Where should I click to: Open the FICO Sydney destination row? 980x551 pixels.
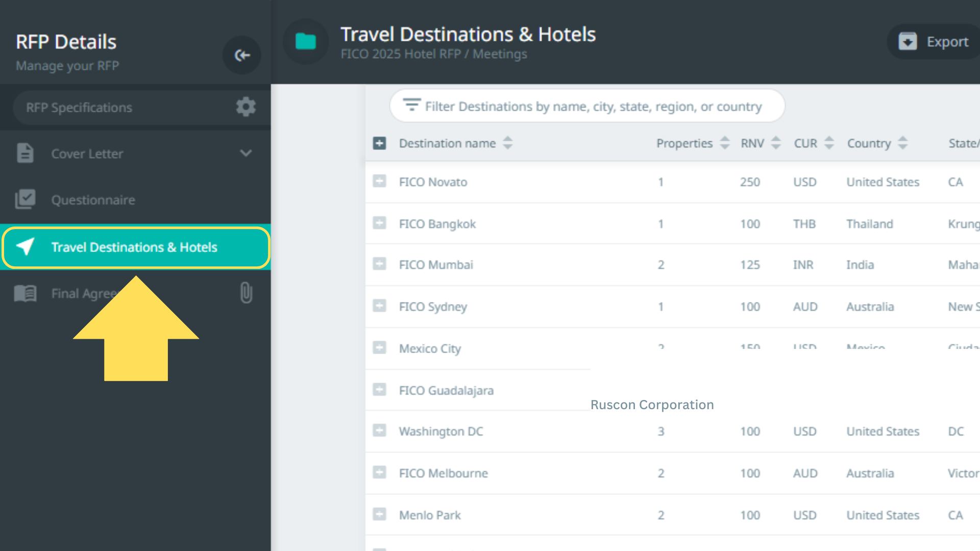coord(433,307)
